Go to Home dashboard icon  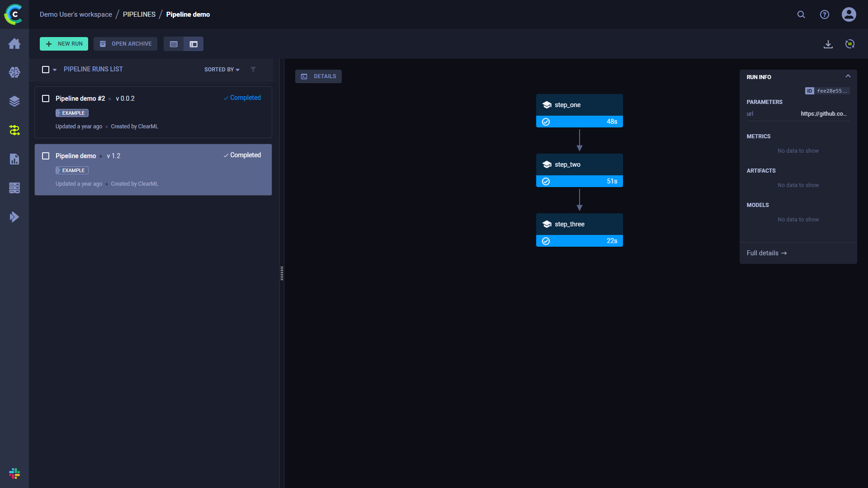tap(14, 43)
